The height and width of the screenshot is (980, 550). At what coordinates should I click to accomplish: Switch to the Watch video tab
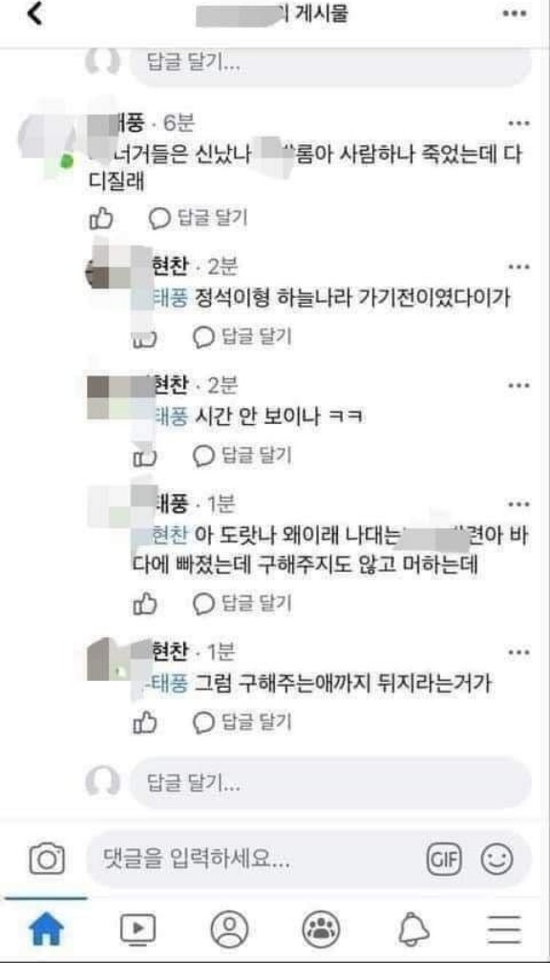pyautogui.click(x=137, y=929)
